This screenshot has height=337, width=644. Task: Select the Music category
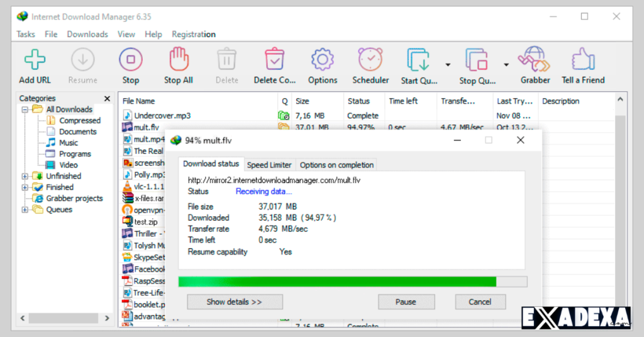click(x=68, y=143)
